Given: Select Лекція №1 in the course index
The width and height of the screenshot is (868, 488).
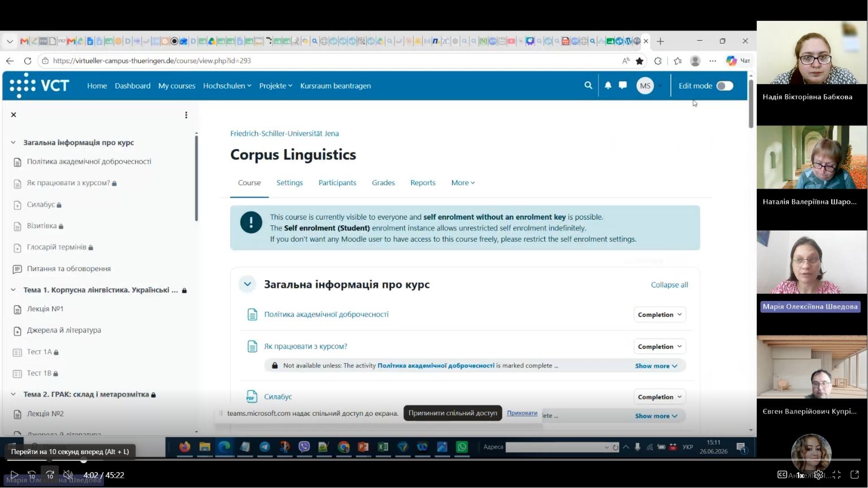Looking at the screenshot, I should click(x=45, y=309).
